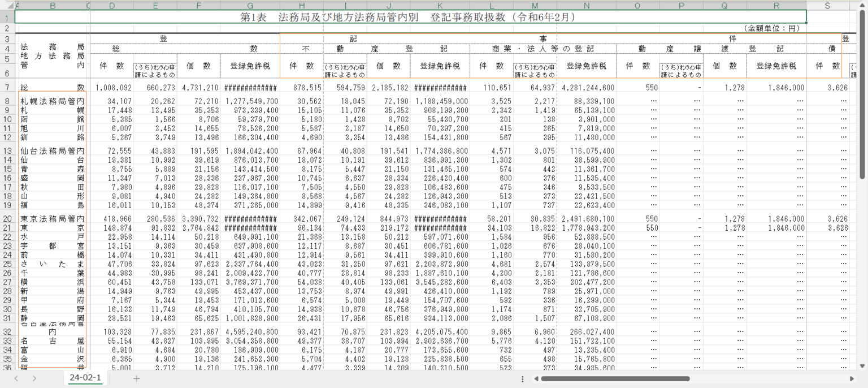
Task: Select the 札幌法務局管内 row label cell
Action: [52, 101]
